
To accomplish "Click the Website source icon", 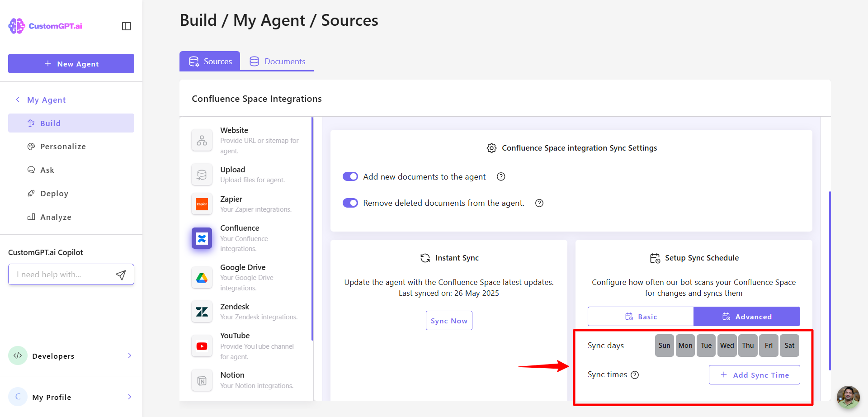I will 202,141.
